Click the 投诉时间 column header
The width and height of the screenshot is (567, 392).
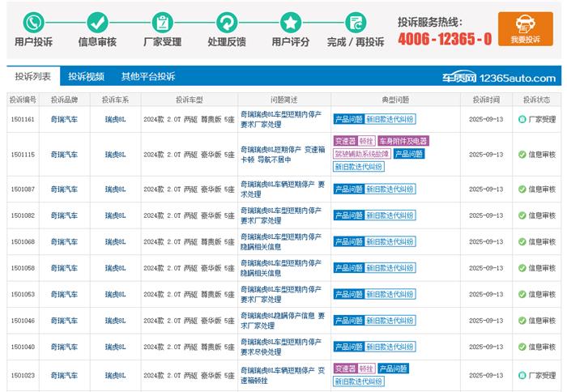pyautogui.click(x=486, y=100)
